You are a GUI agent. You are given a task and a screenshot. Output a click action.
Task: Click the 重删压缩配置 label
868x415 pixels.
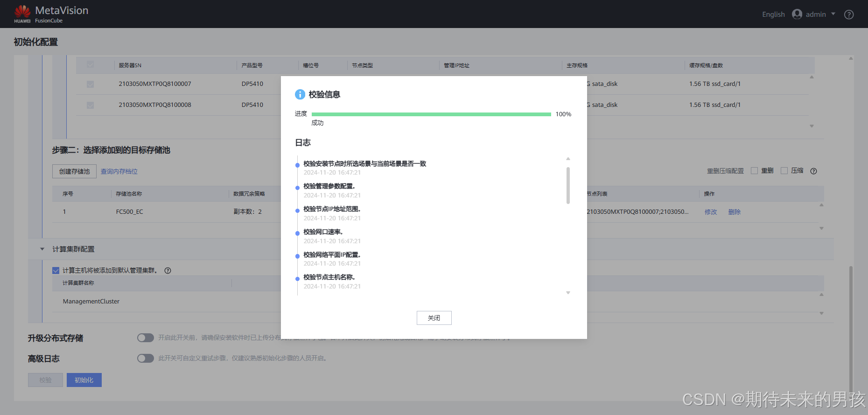(725, 171)
